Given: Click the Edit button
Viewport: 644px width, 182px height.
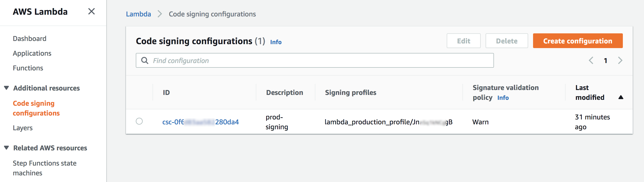Looking at the screenshot, I should (x=463, y=41).
